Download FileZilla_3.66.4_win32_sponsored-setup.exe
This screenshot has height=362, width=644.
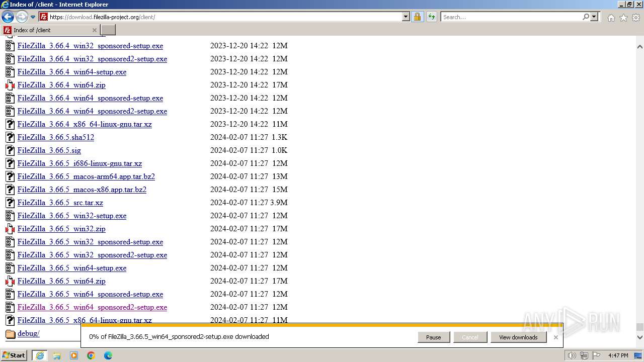(90, 46)
